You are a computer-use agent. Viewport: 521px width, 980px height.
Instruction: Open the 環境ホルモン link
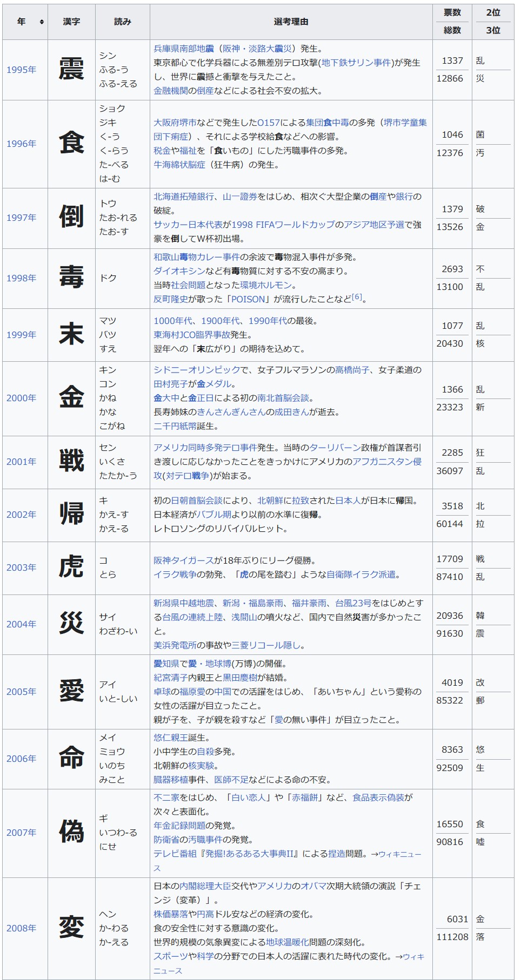[266, 285]
